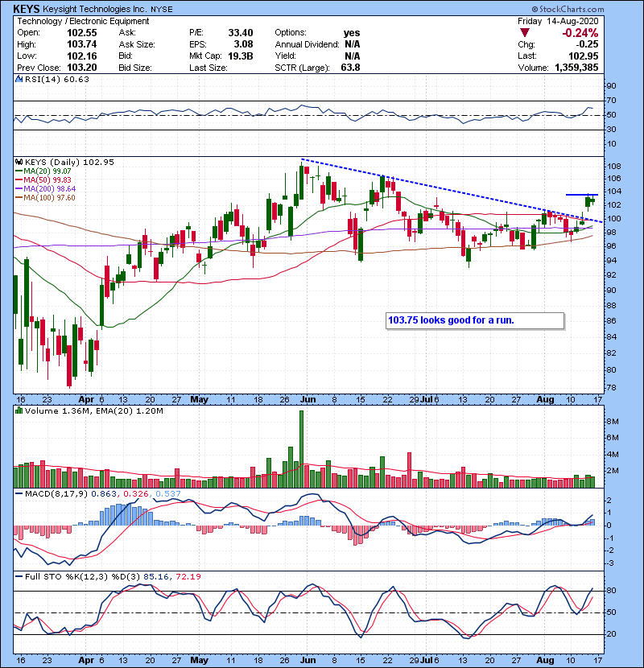The width and height of the screenshot is (644, 668).
Task: Click the MA(200) 98.64 legend entry
Action: [46, 188]
